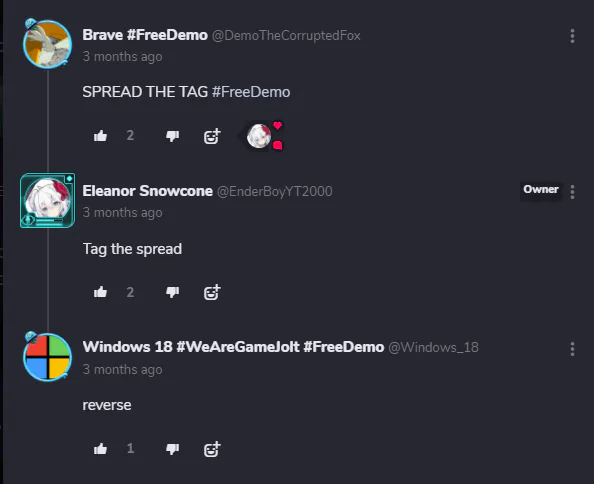The width and height of the screenshot is (594, 484).
Task: Click Windows 18's four-color logo avatar
Action: tap(47, 357)
